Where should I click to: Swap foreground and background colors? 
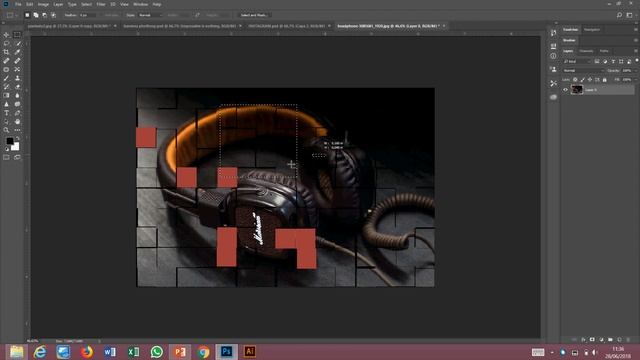pyautogui.click(x=18, y=139)
